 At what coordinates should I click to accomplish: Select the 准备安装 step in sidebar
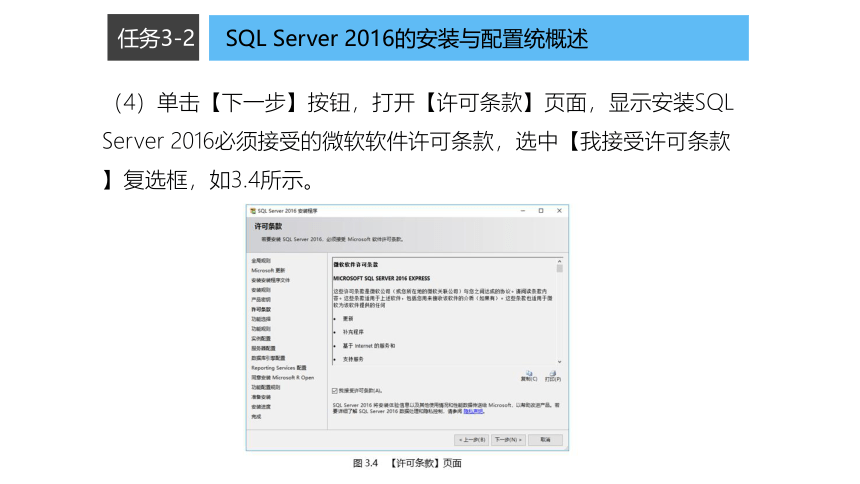[x=261, y=397]
